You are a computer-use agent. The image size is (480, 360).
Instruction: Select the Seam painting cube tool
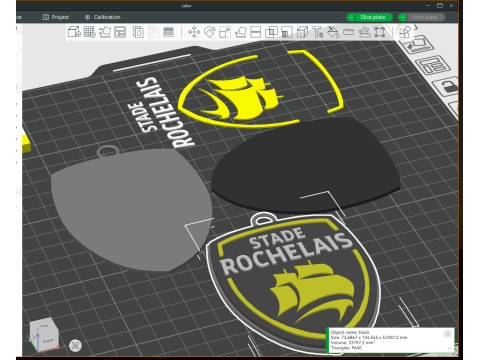tap(302, 32)
